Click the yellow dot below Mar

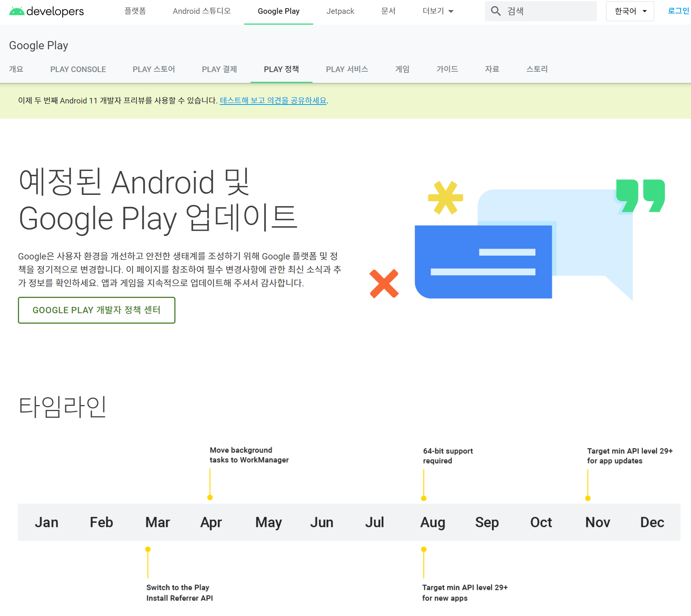(148, 549)
